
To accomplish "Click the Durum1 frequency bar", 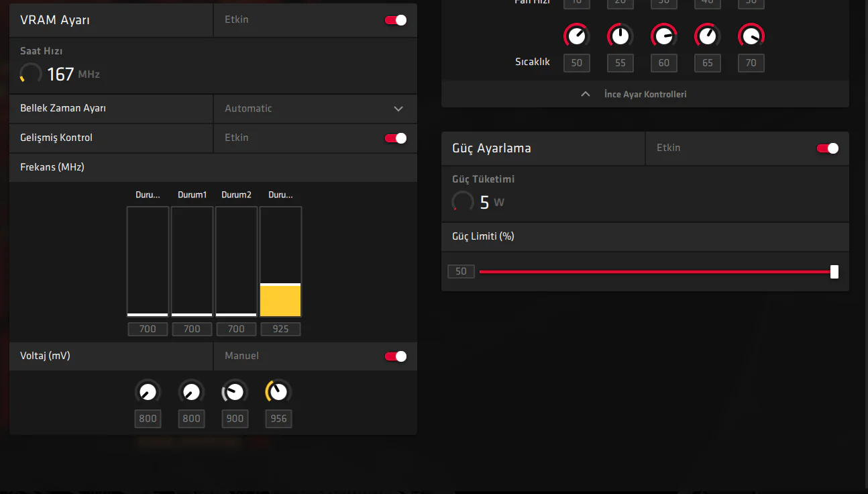I will click(x=192, y=261).
